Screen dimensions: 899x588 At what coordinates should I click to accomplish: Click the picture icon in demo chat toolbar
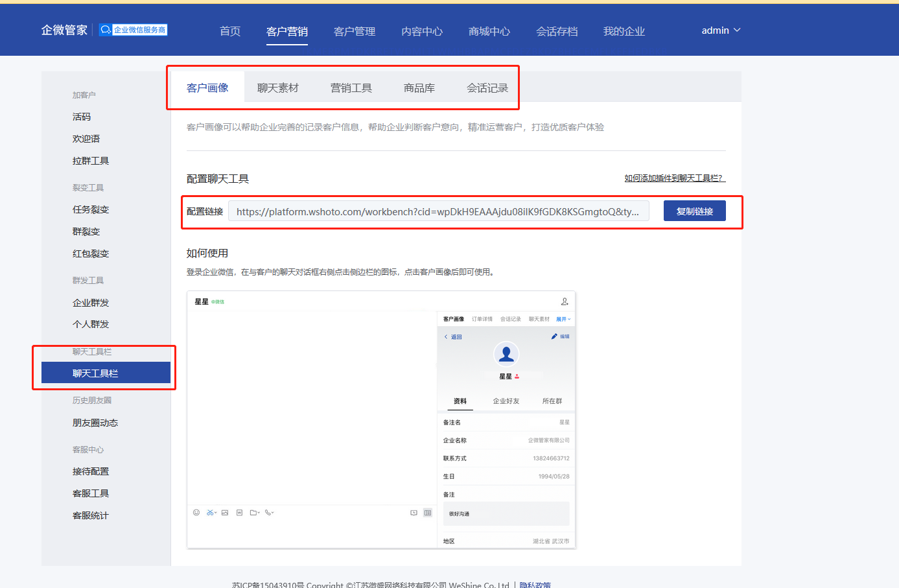(x=225, y=513)
